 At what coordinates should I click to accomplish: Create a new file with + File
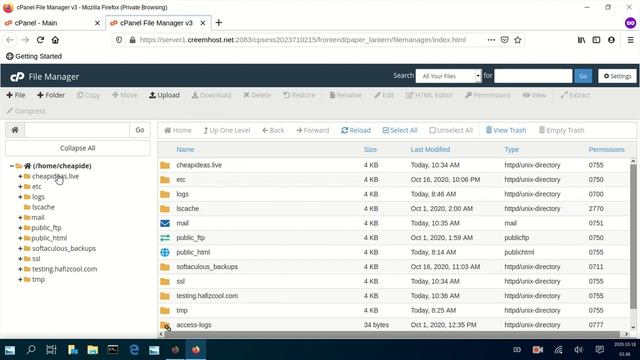pos(16,95)
